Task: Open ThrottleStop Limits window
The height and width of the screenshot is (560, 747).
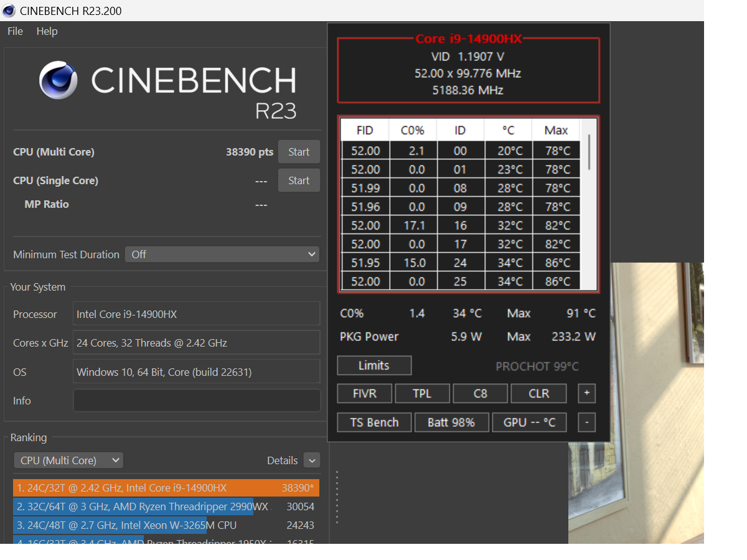Action: 374,365
